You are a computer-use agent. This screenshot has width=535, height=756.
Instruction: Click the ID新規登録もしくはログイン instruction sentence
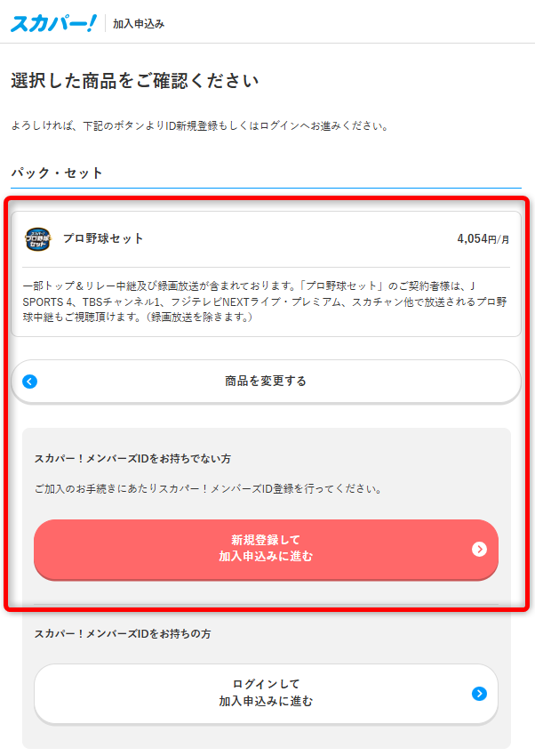point(200,125)
